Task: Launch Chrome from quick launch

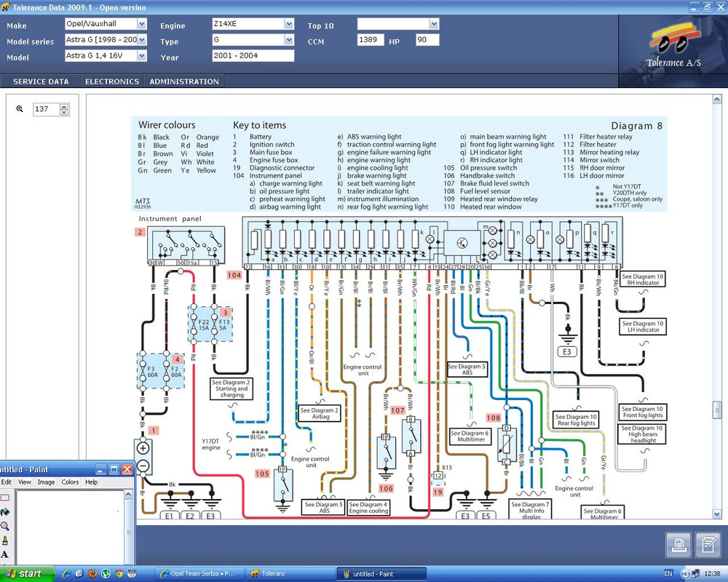Action: [x=119, y=574]
